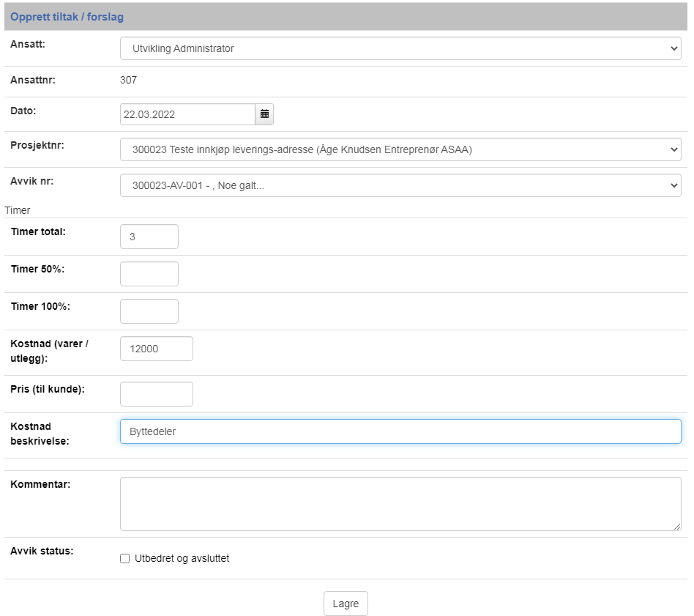The width and height of the screenshot is (694, 616).
Task: Expand the Prosjektnr dropdown
Action: tap(400, 149)
